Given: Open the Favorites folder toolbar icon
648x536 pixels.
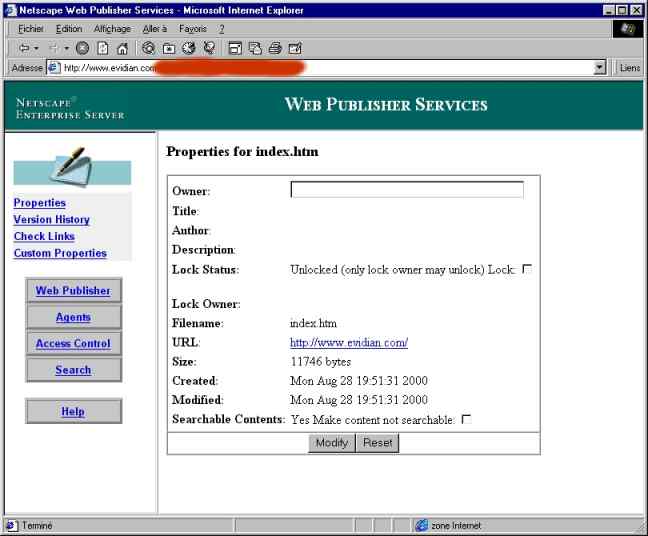Looking at the screenshot, I should pyautogui.click(x=169, y=49).
